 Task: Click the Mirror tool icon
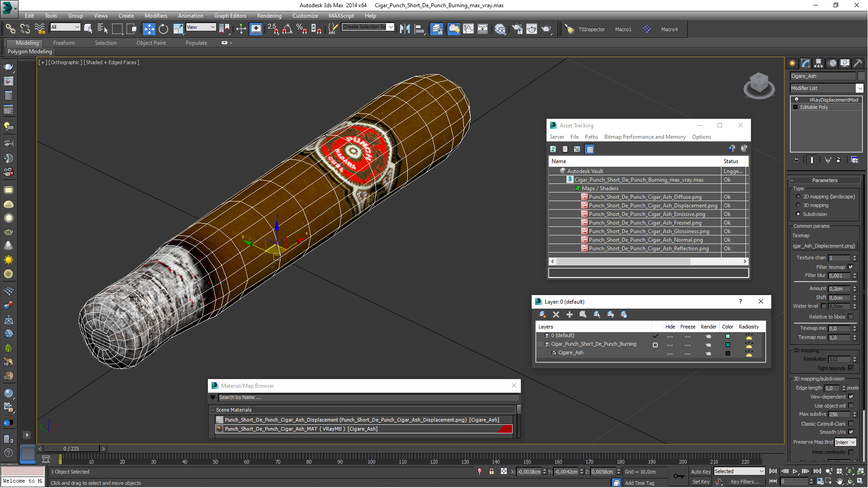(405, 29)
